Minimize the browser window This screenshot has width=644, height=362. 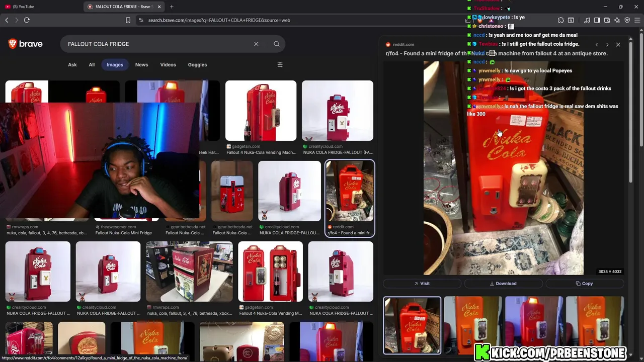pos(605,7)
